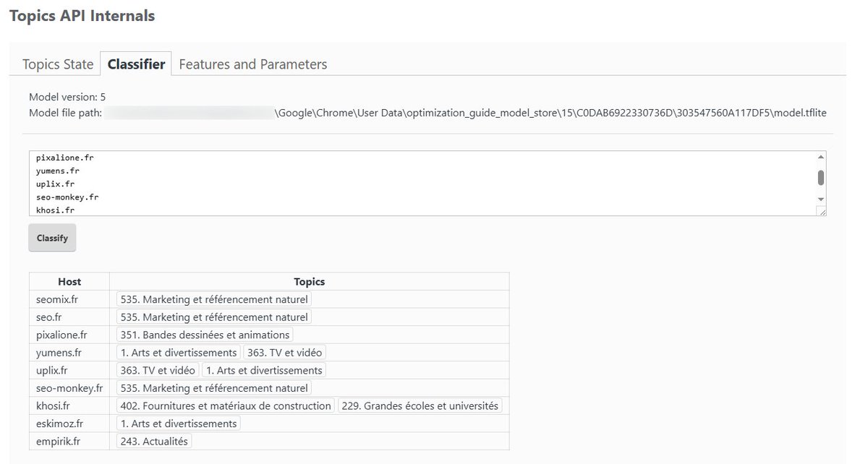
Task: Click the 351. Bandes dessinées et animations tag
Action: point(205,335)
